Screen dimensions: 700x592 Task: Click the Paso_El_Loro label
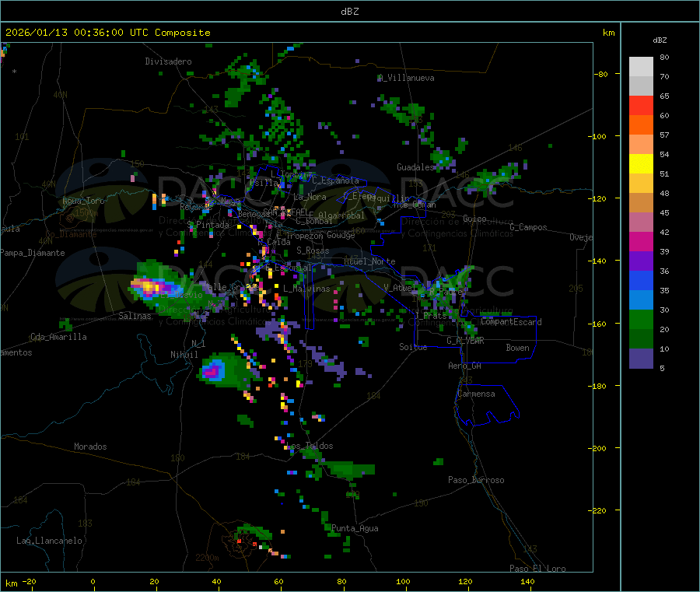[537, 569]
